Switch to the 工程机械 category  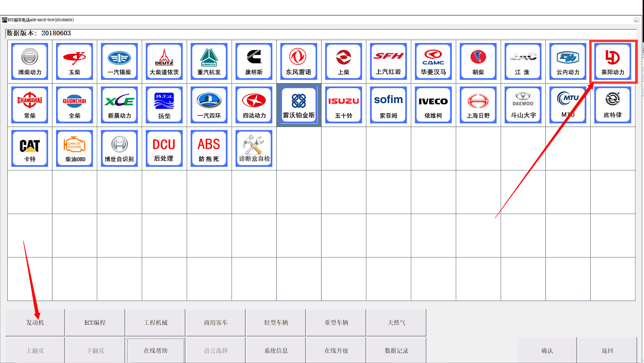point(156,323)
